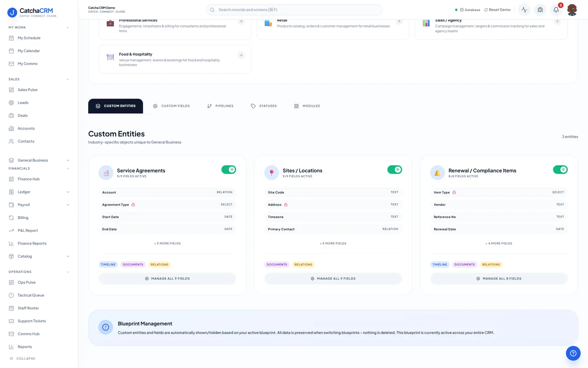Click Reset Demo in the header
This screenshot has height=368, width=588.
coord(497,10)
